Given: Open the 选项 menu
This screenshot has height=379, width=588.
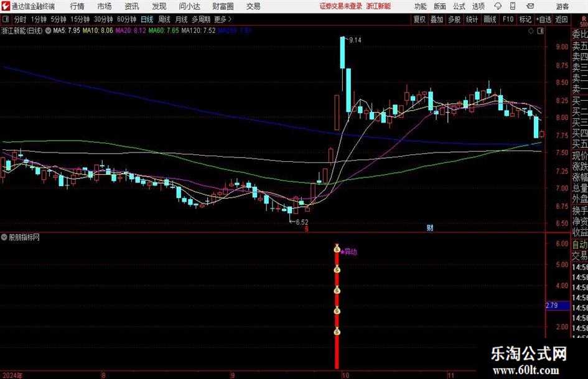Looking at the screenshot, I should point(478,6).
